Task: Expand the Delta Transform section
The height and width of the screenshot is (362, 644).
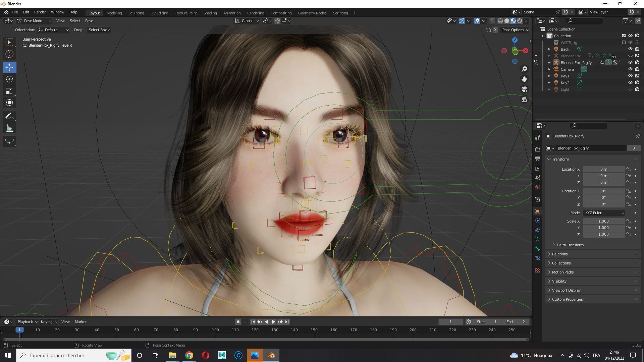Action: pyautogui.click(x=570, y=245)
